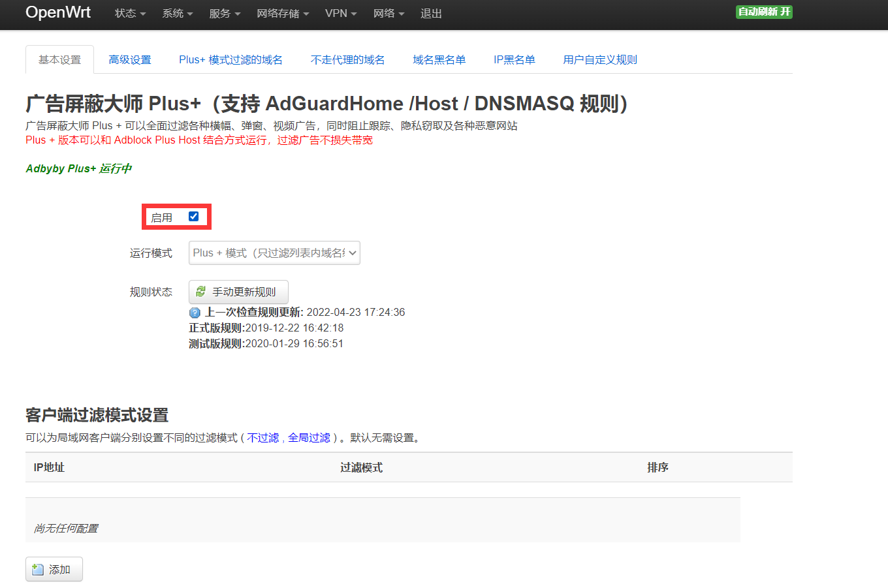
Task: Click the Adbyby Plus+ 运行中 status text
Action: pos(78,168)
